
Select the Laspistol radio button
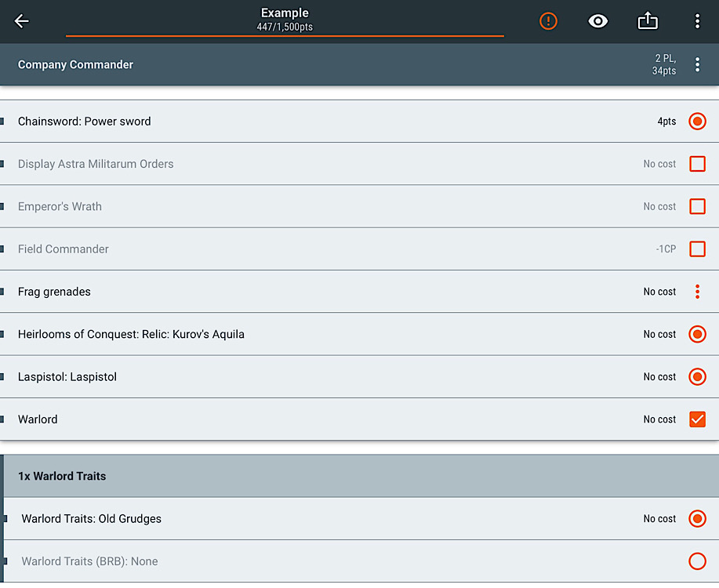(697, 377)
